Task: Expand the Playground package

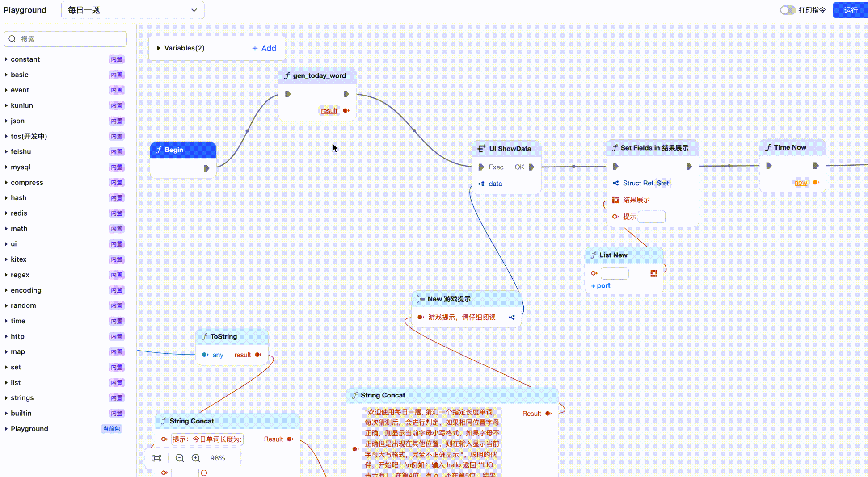Action: (6, 429)
